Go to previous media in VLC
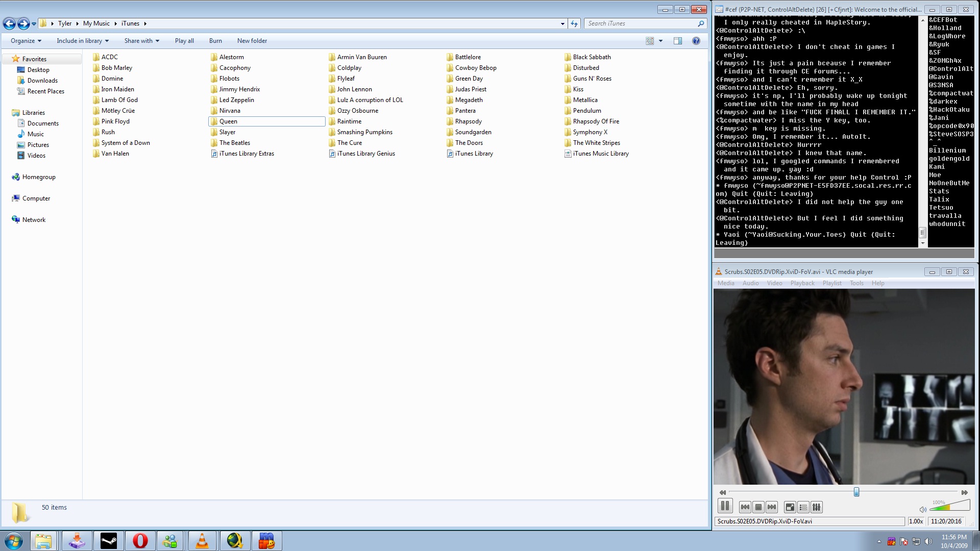Image resolution: width=980 pixels, height=551 pixels. click(745, 507)
